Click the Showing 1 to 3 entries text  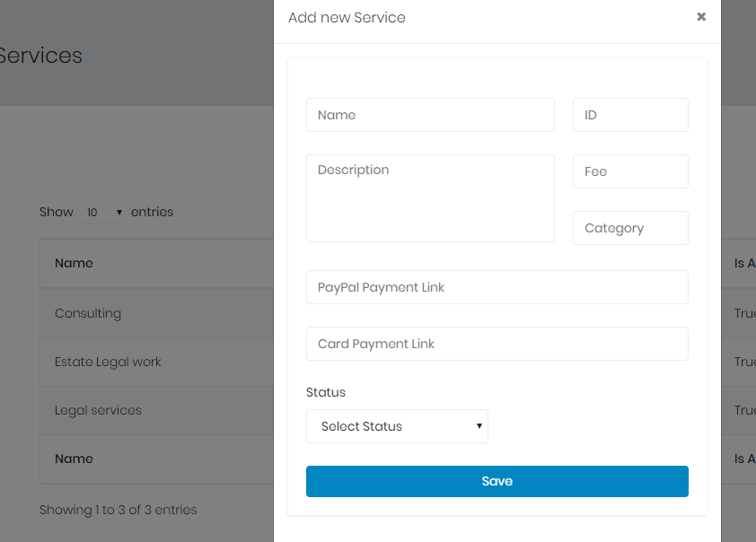[118, 510]
